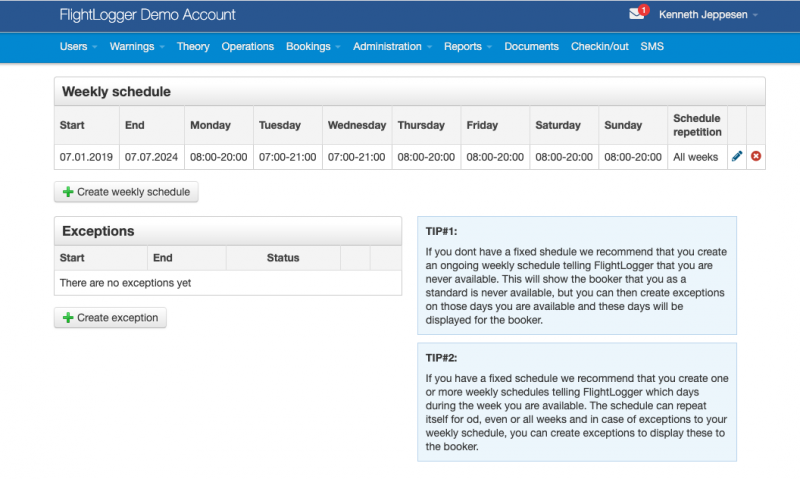800x479 pixels.
Task: Expand the Reports menu
Action: [468, 46]
